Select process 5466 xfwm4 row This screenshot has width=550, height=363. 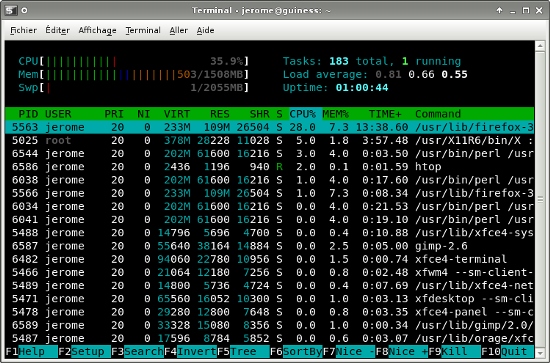click(x=269, y=273)
